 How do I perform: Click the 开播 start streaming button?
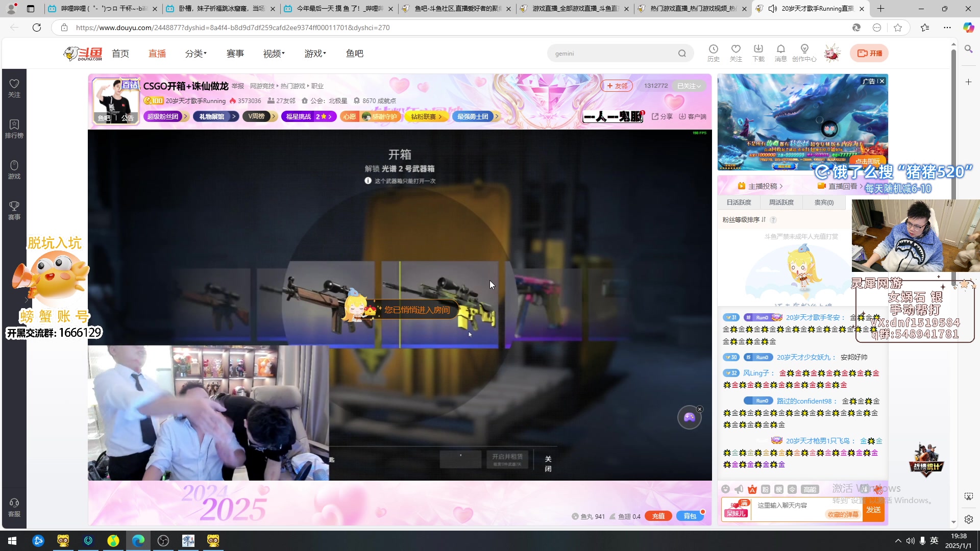pos(869,53)
